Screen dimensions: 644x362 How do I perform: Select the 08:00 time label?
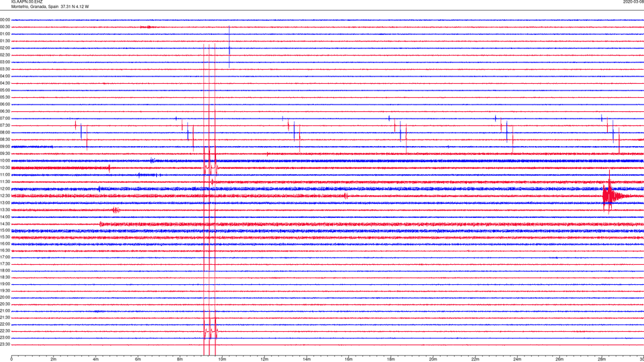coord(5,133)
